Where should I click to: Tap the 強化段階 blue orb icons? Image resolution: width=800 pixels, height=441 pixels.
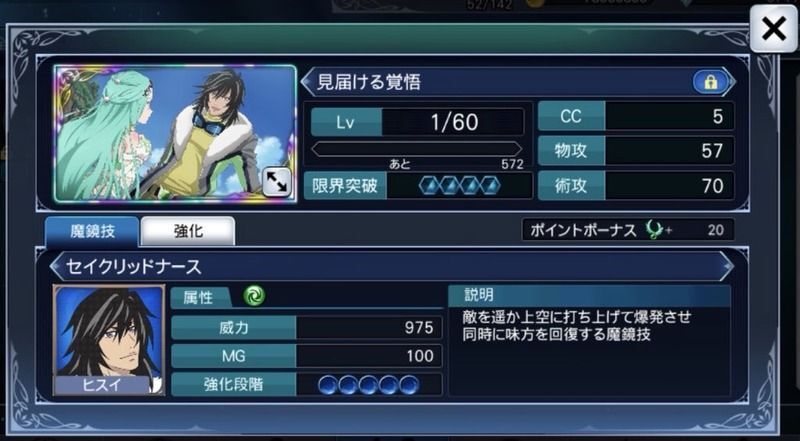(x=368, y=384)
